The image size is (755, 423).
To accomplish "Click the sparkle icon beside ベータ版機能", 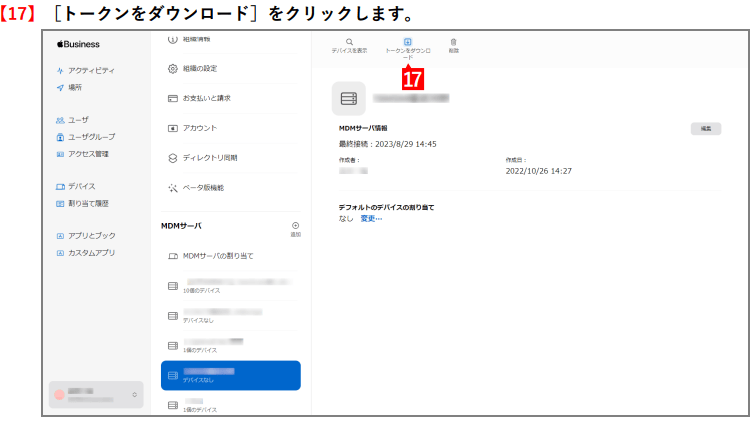I will tap(172, 188).
